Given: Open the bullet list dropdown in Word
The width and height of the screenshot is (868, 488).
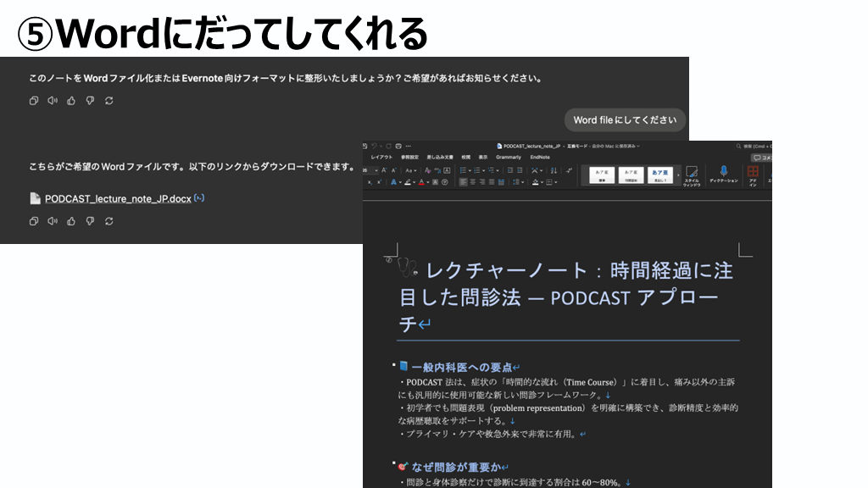Looking at the screenshot, I should 469,170.
